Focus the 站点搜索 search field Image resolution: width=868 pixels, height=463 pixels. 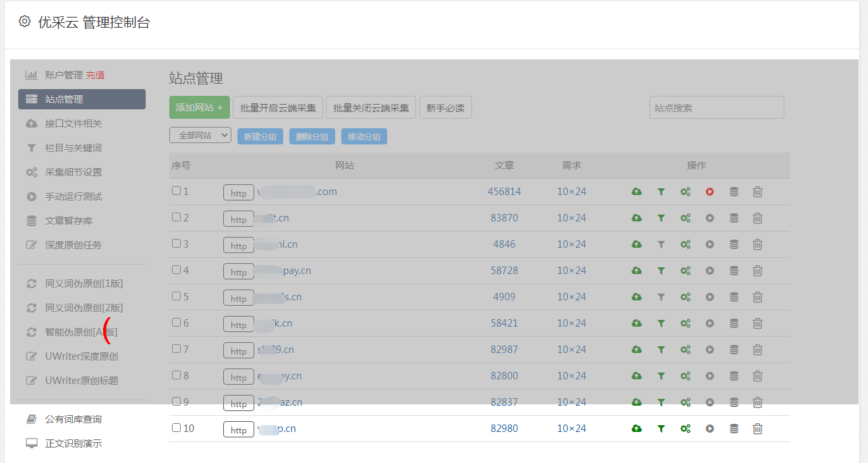click(717, 107)
